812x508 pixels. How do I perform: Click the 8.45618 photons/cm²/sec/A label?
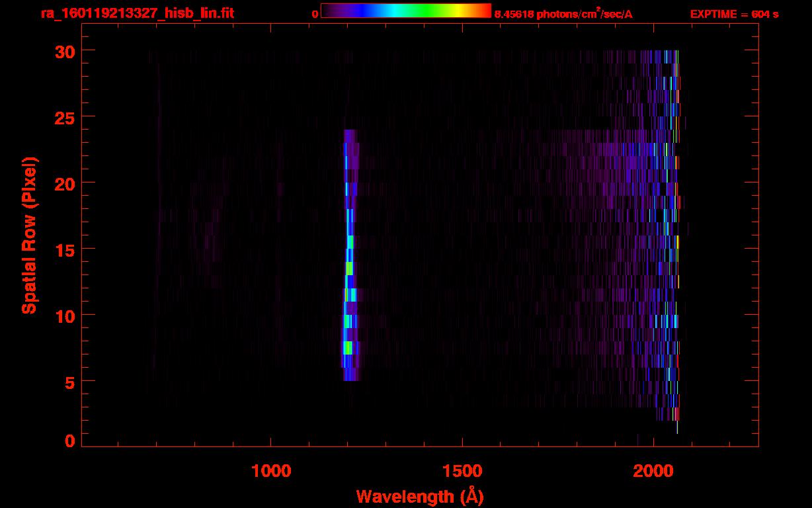click(x=563, y=14)
